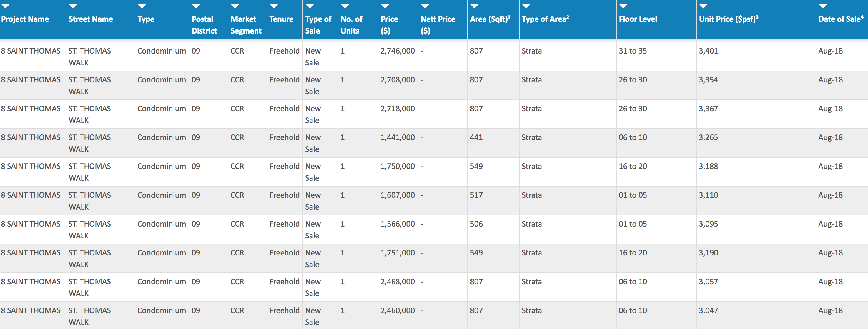The image size is (868, 329).
Task: Sort by Date of Sale header
Action: point(841,19)
